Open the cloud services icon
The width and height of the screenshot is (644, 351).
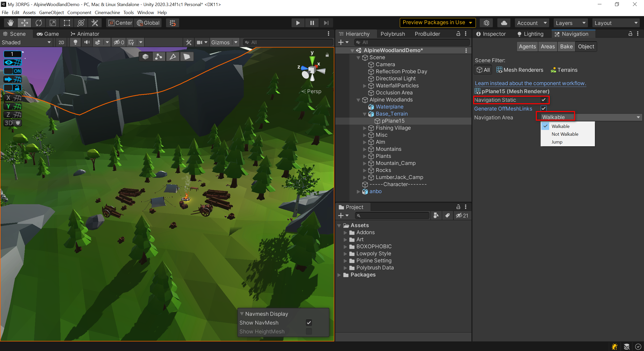pyautogui.click(x=504, y=23)
